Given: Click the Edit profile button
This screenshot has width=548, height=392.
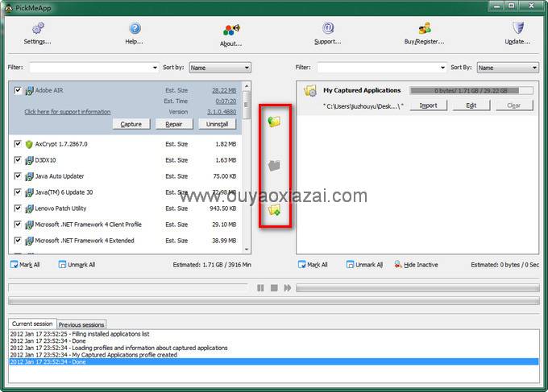Looking at the screenshot, I should 471,105.
